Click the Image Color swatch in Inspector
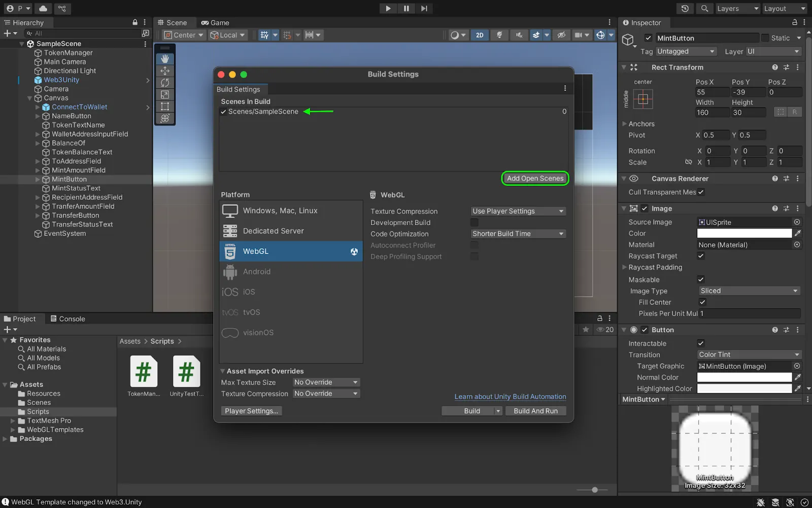The width and height of the screenshot is (812, 508). pos(744,234)
